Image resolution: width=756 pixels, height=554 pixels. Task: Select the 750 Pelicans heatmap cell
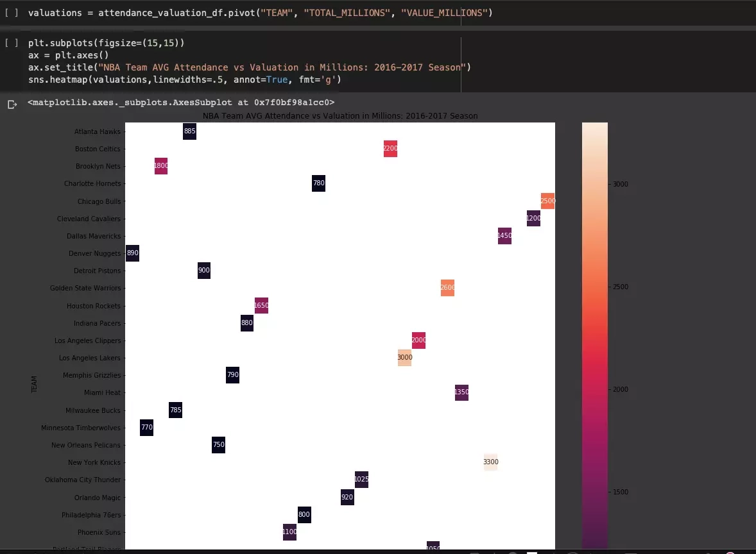218,444
